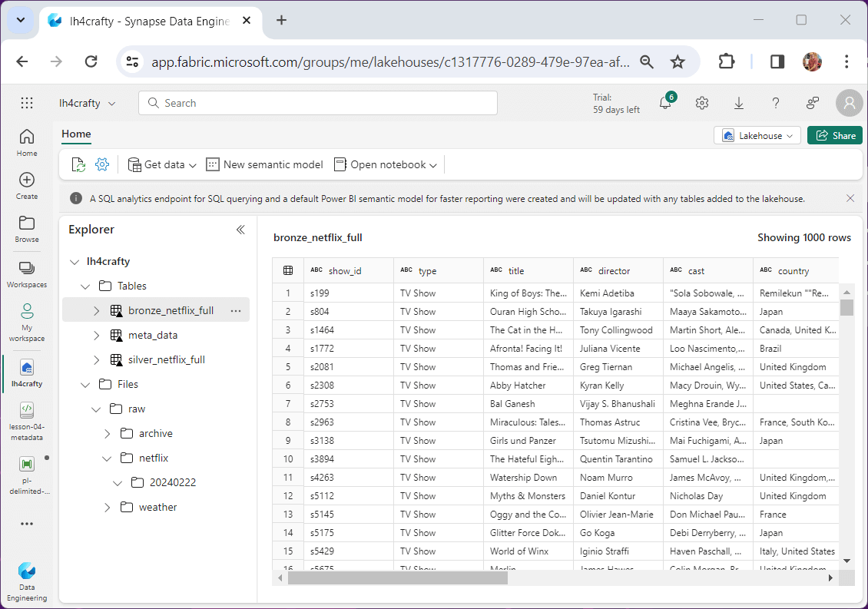Open the Create page from sidebar
Screen dimensions: 868x609
click(27, 185)
